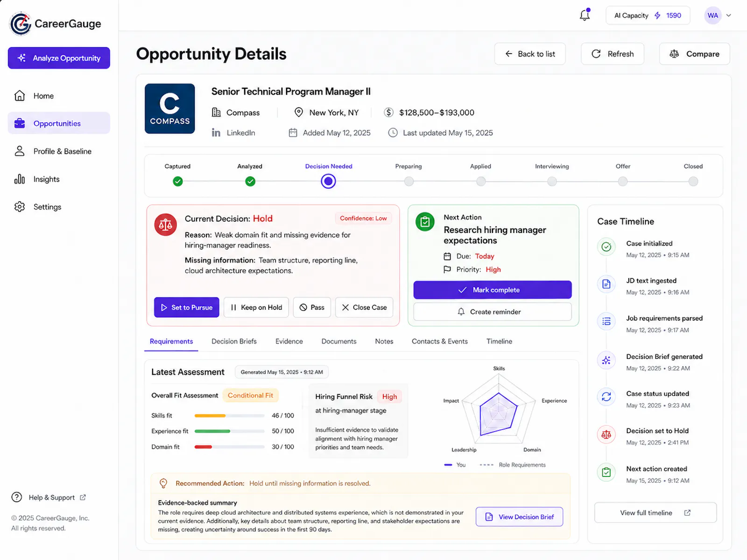The width and height of the screenshot is (747, 560).
Task: Click the Help question mark icon
Action: point(17,497)
